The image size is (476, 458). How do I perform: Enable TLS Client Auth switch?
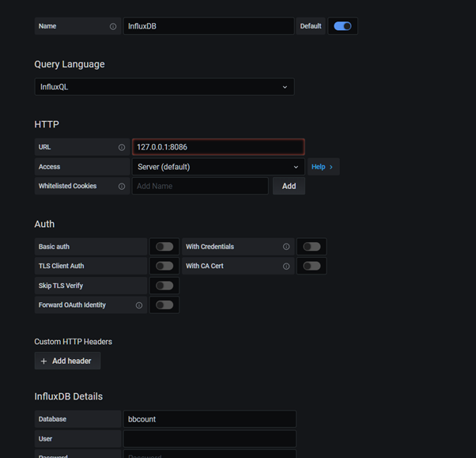[164, 266]
